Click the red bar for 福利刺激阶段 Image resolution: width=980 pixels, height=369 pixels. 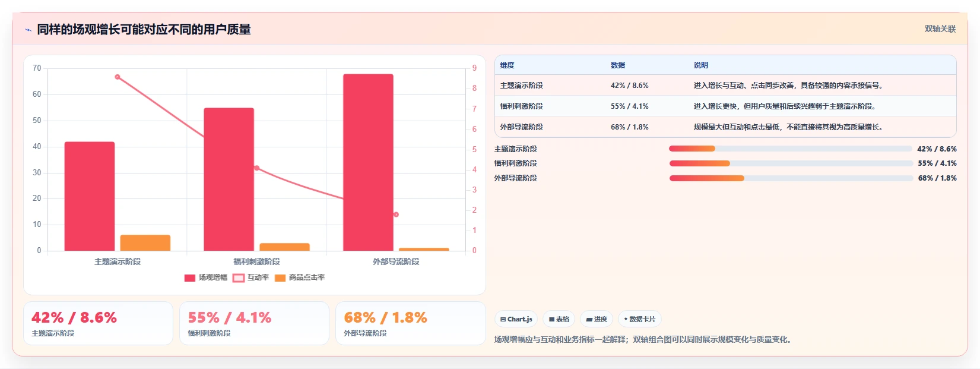click(229, 179)
